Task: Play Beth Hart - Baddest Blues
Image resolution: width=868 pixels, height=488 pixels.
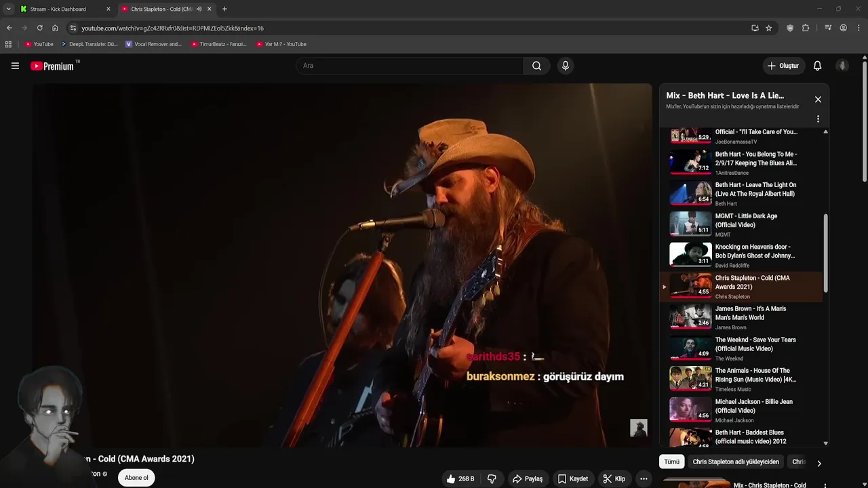Action: [x=743, y=437]
